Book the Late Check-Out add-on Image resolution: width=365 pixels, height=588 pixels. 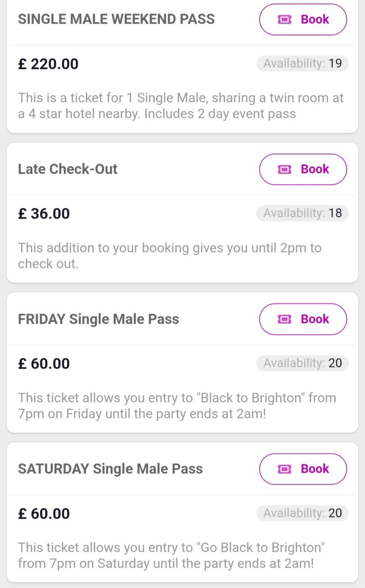303,169
